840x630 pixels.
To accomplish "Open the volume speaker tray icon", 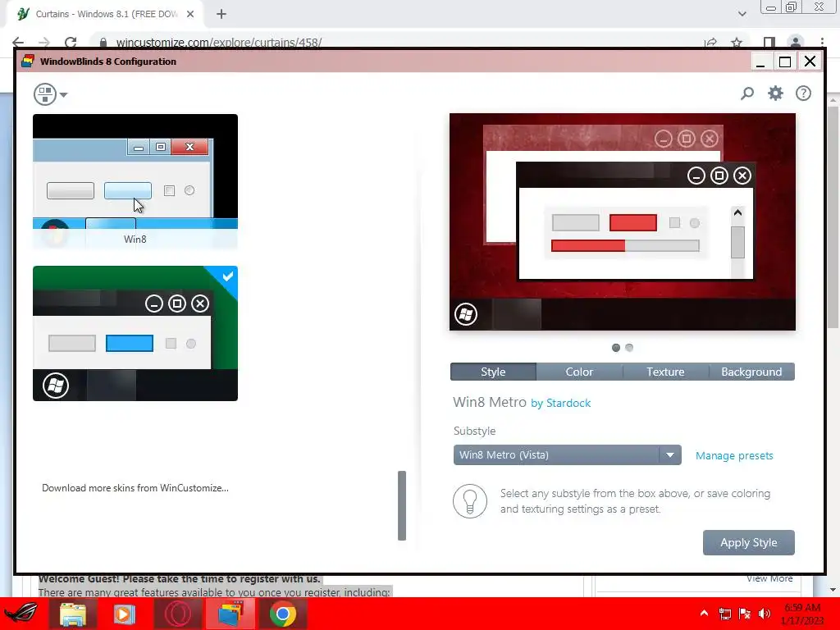I will (765, 614).
